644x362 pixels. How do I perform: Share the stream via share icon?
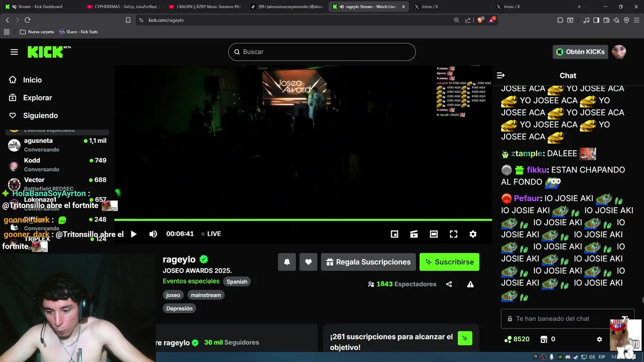click(449, 284)
